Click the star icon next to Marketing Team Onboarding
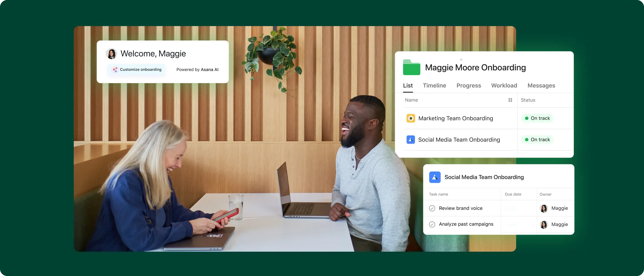The image size is (644, 276). [x=411, y=118]
